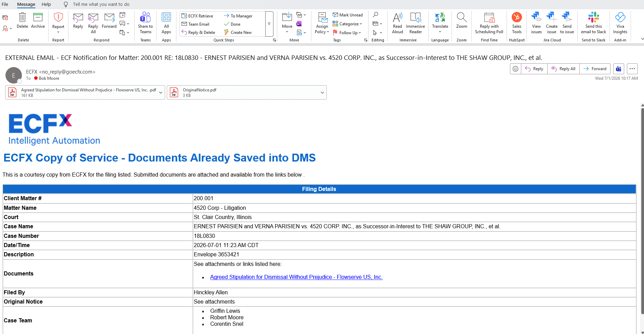Run the Create New quick step
Screen dimensions: 644x334
238,32
